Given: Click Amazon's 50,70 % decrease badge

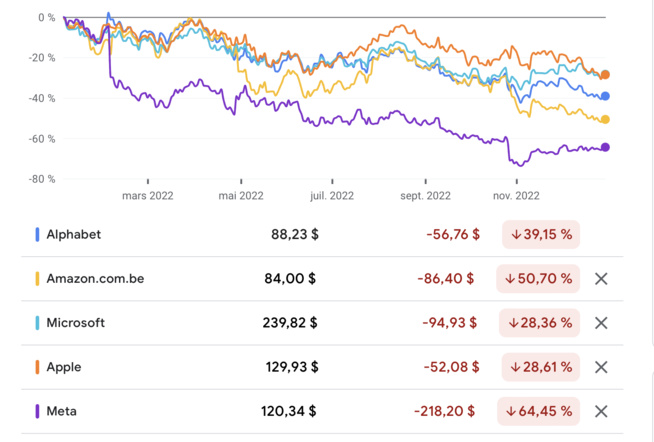Looking at the screenshot, I should pyautogui.click(x=540, y=279).
